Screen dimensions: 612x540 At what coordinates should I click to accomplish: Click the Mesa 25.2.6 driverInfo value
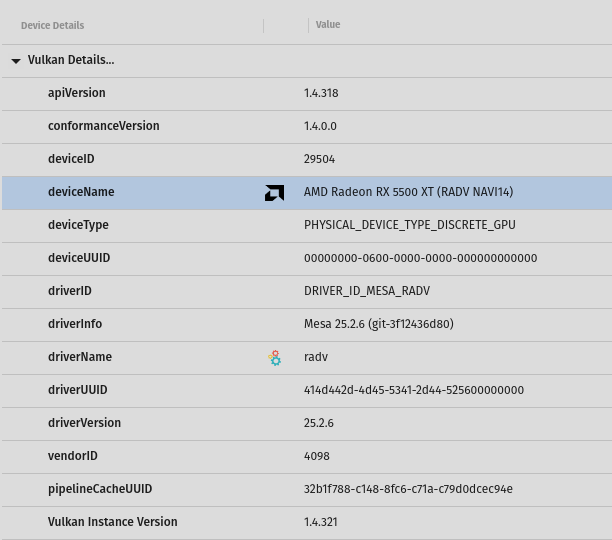pyautogui.click(x=378, y=324)
